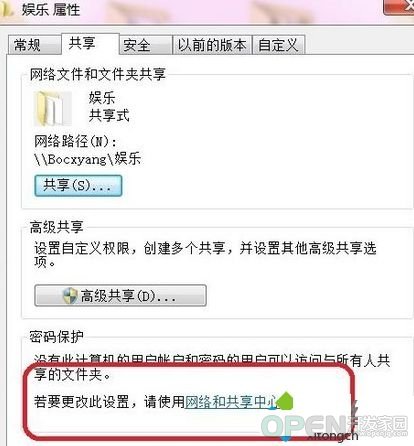Follow the 网络和共享中心 link
The width and height of the screenshot is (414, 446).
pyautogui.click(x=231, y=401)
